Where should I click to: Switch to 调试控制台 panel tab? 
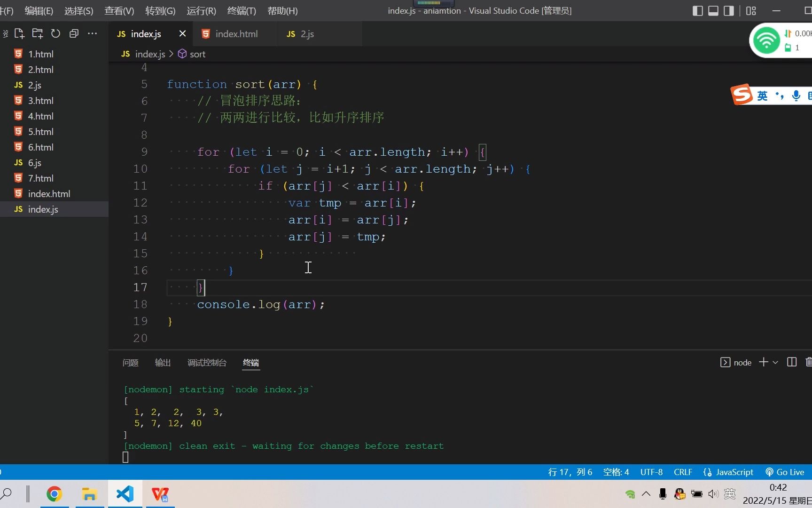(x=207, y=363)
